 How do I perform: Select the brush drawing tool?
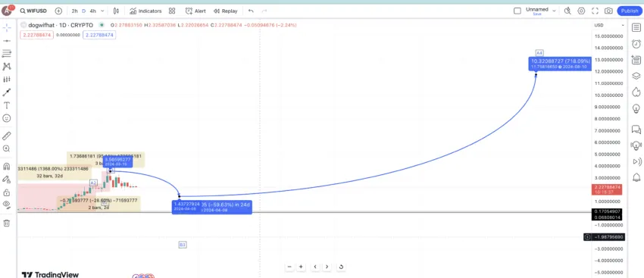click(x=7, y=92)
